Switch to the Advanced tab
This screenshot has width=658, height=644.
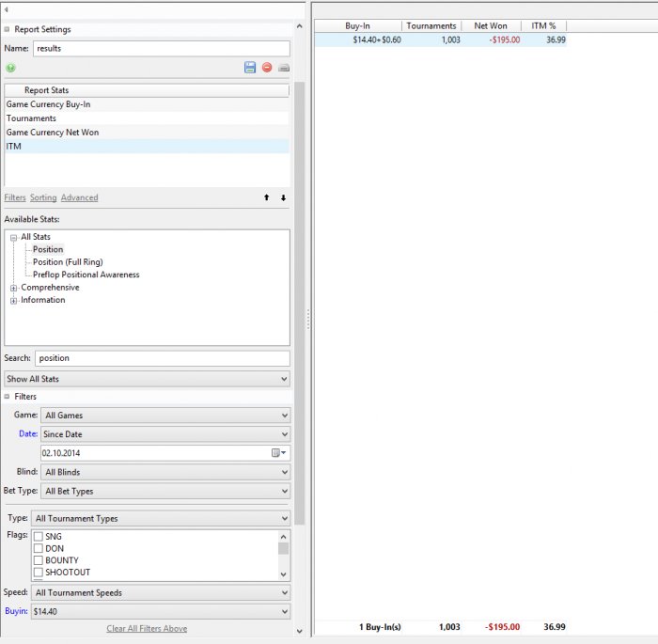(79, 198)
